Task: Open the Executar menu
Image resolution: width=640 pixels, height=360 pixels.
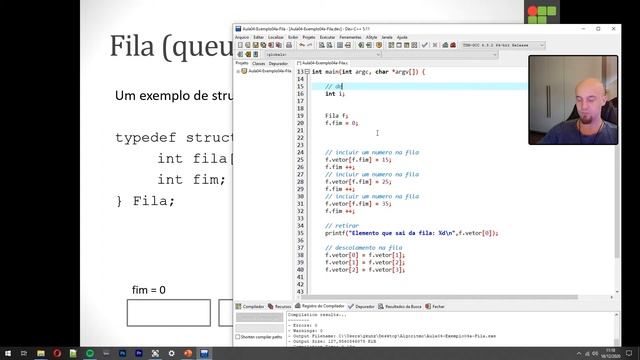Action: (x=327, y=37)
